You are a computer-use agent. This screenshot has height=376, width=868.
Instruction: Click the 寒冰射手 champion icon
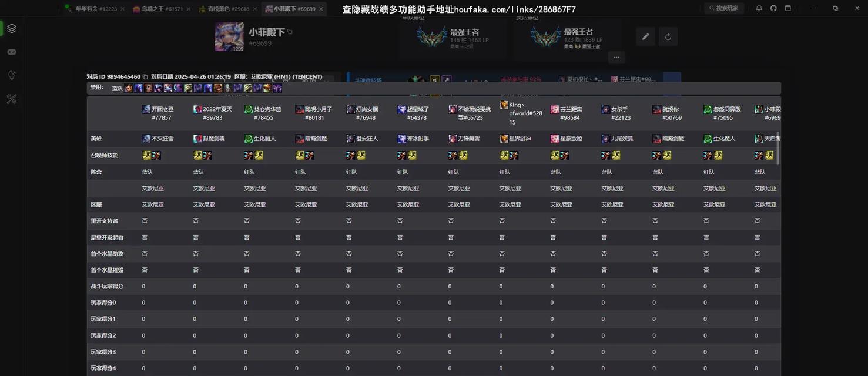pyautogui.click(x=402, y=139)
